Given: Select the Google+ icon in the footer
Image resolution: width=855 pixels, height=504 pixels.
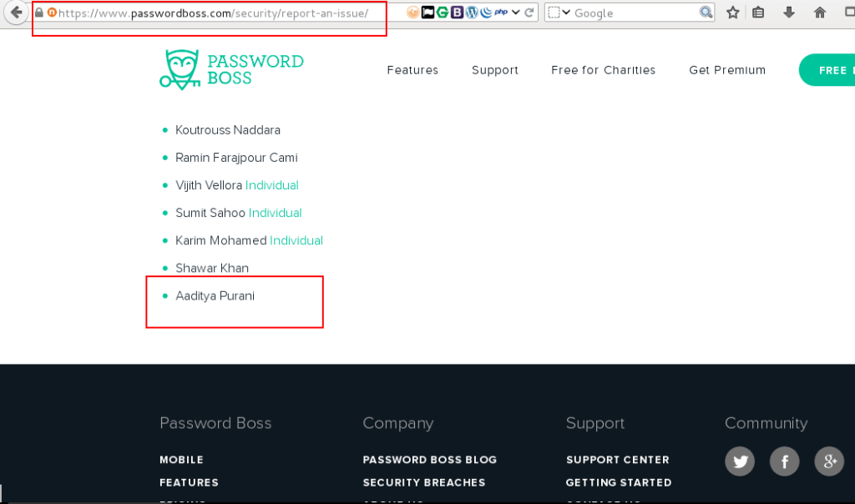Looking at the screenshot, I should point(829,461).
